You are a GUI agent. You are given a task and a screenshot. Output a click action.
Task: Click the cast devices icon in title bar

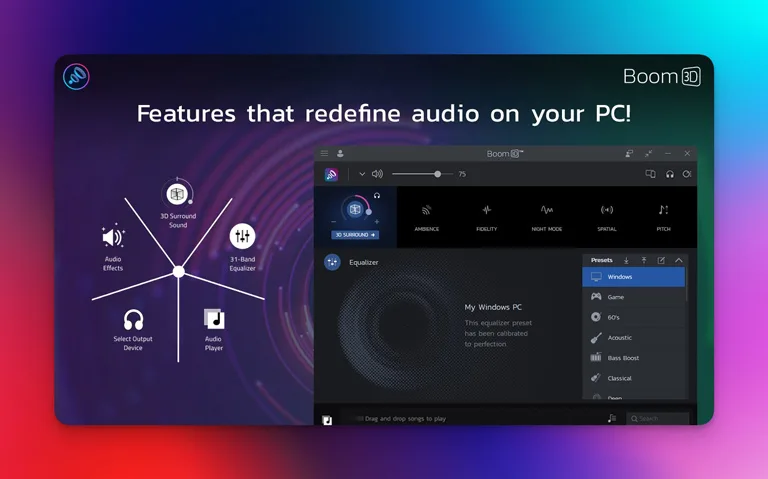point(629,153)
